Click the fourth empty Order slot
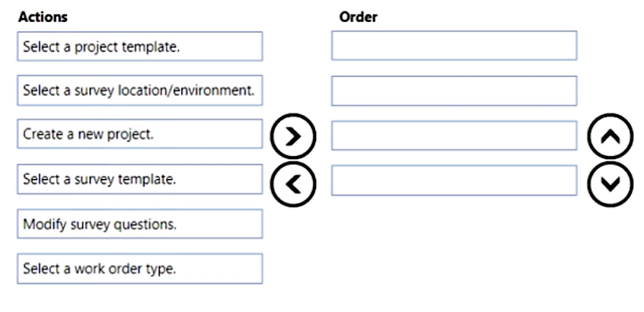The width and height of the screenshot is (644, 312). (x=454, y=180)
